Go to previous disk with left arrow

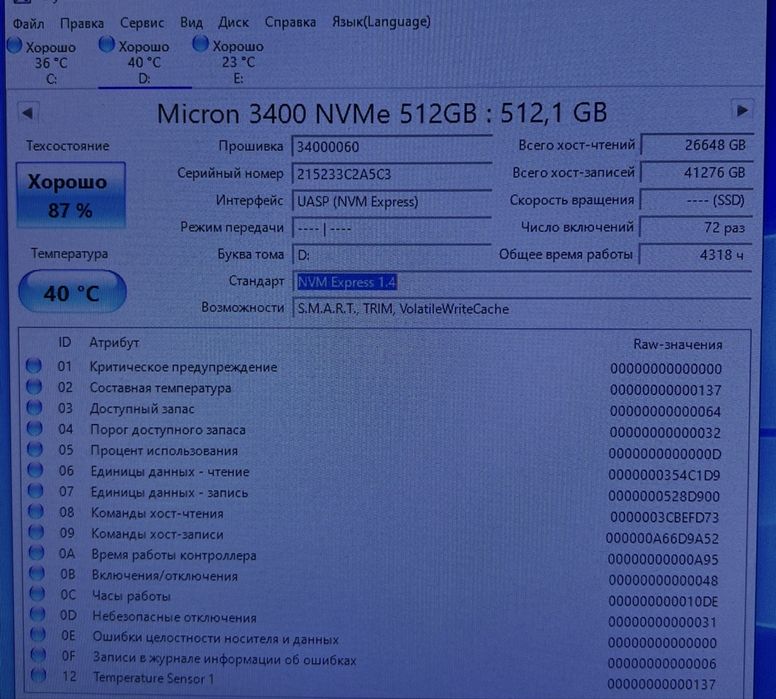click(28, 113)
